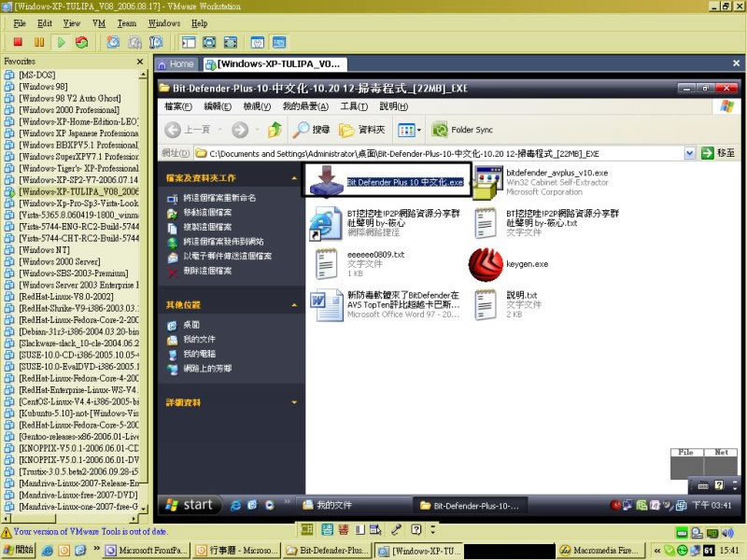Click the 我的文件 guest taskbar button
Image resolution: width=747 pixels, height=560 pixels.
353,505
